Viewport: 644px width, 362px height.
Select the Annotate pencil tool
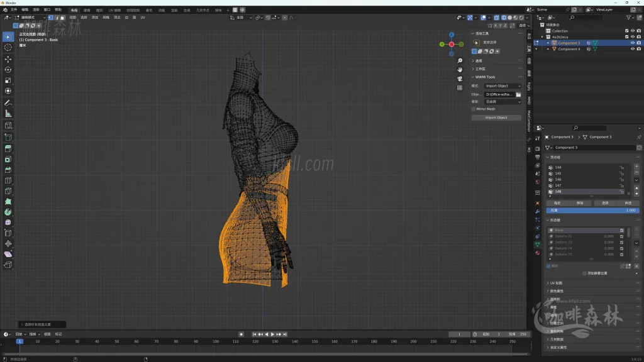[x=8, y=103]
